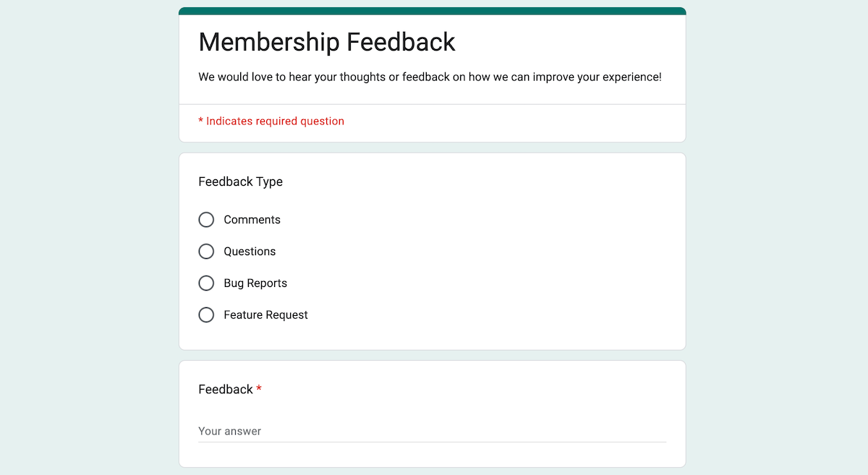Focus the Your answer feedback field
This screenshot has height=475, width=868.
click(432, 431)
